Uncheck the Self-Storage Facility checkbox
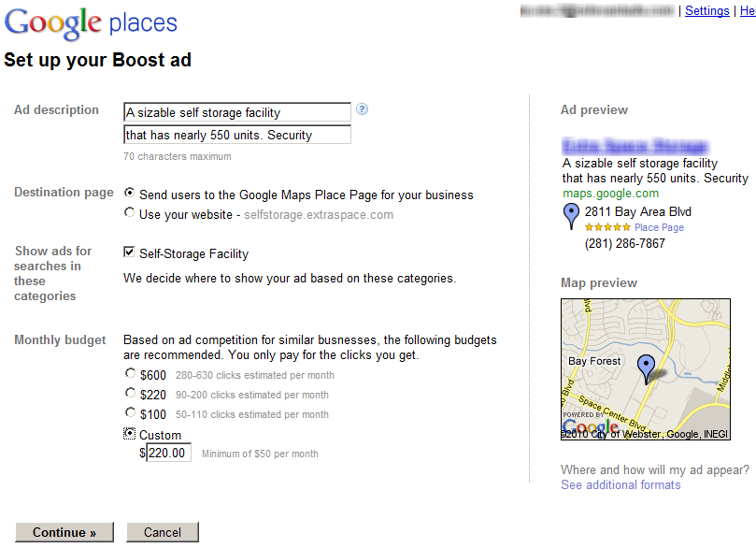 [130, 252]
